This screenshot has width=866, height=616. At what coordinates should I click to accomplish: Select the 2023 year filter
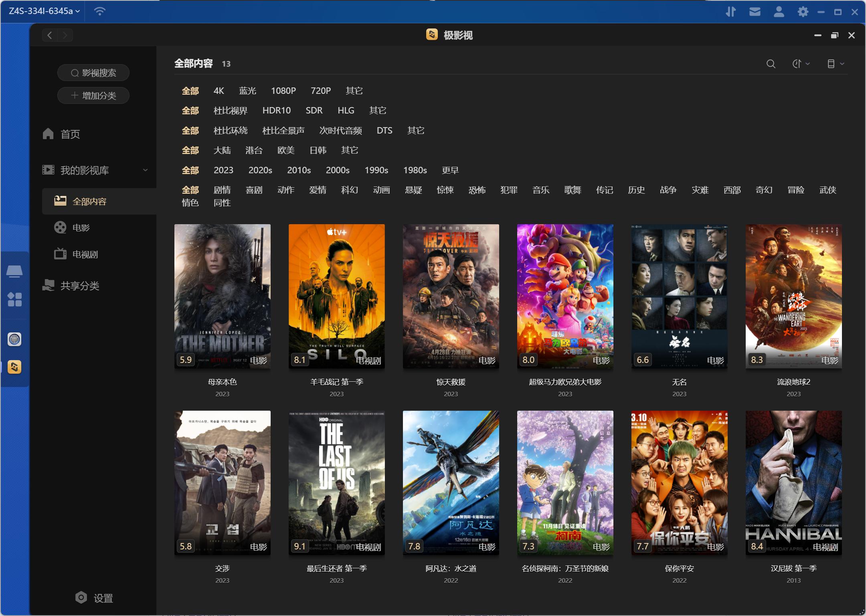[x=223, y=170]
